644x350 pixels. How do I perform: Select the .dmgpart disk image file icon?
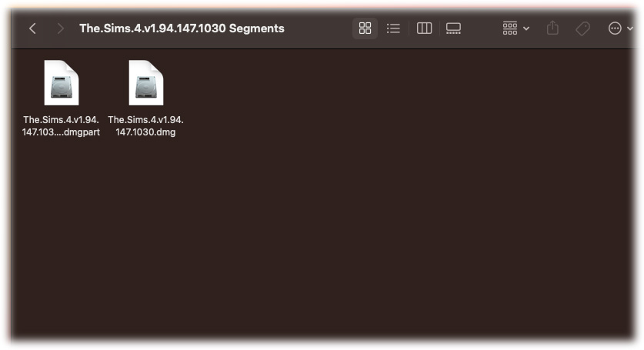[62, 82]
